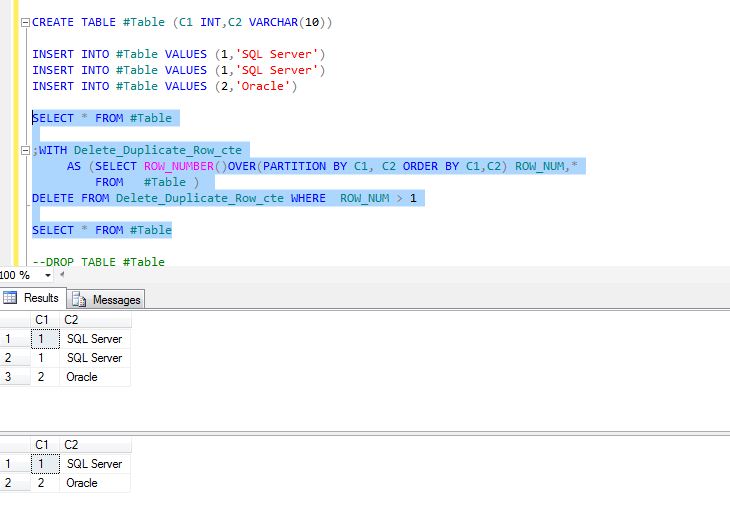Image resolution: width=730 pixels, height=512 pixels.
Task: Click row 1 C1 cell in first grid
Action: pos(45,339)
